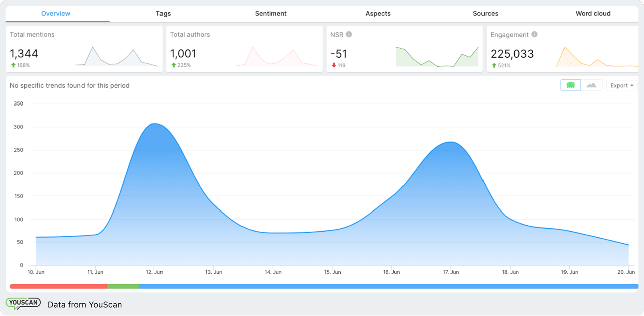Switch to the Tags tab
Screen dimensions: 644x316
point(163,13)
